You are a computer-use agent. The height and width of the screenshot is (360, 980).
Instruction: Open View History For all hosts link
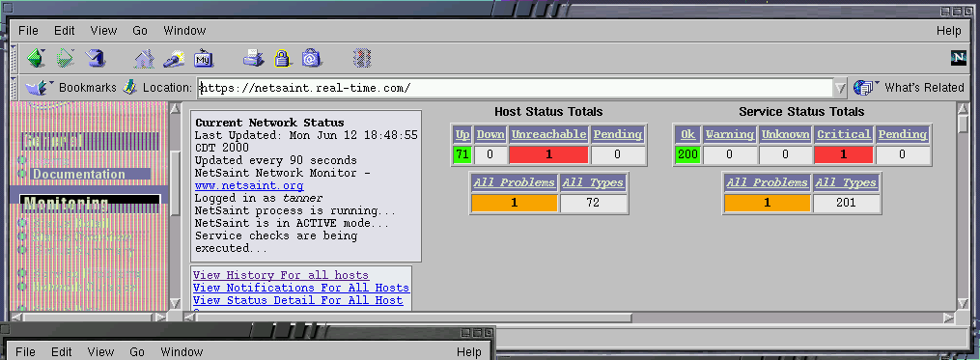click(x=281, y=275)
